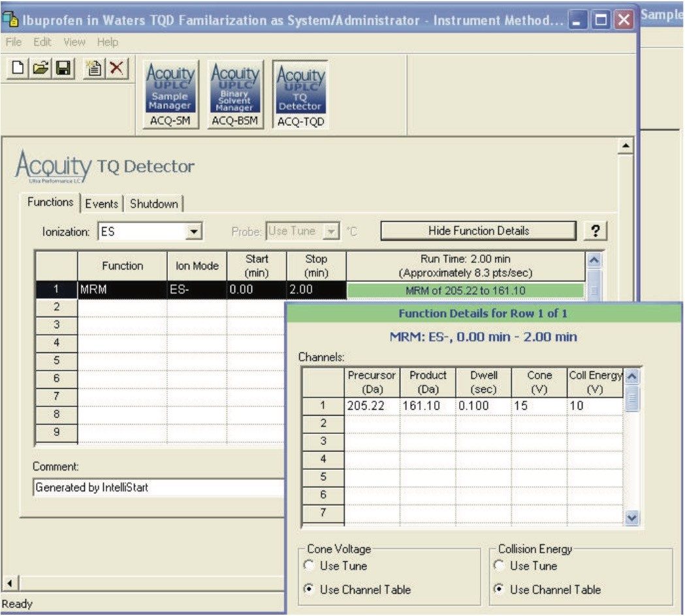This screenshot has height=616, width=685.
Task: Select function table row header 5
Action: click(x=56, y=361)
